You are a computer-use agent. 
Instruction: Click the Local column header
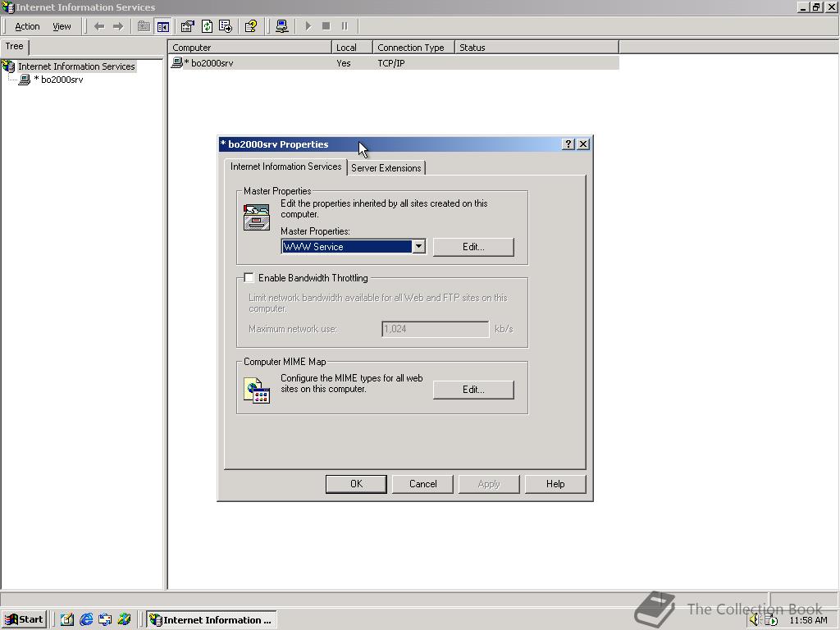pyautogui.click(x=352, y=48)
